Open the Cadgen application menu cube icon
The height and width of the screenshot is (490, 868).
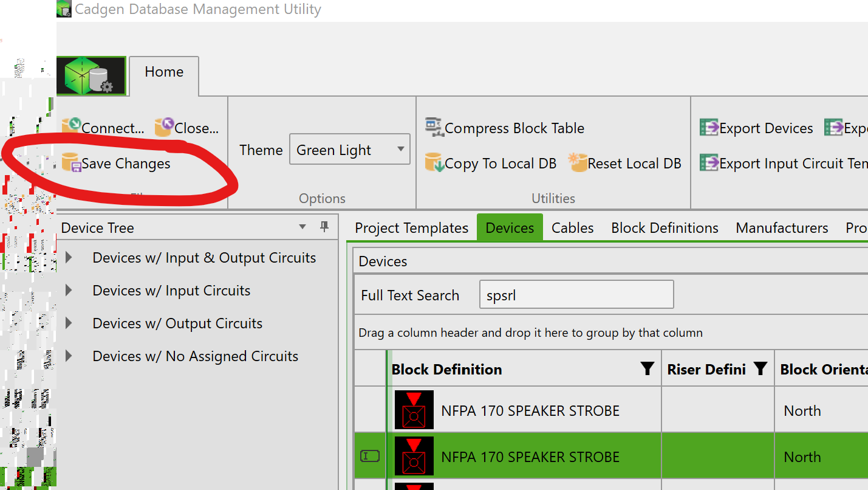pos(91,76)
